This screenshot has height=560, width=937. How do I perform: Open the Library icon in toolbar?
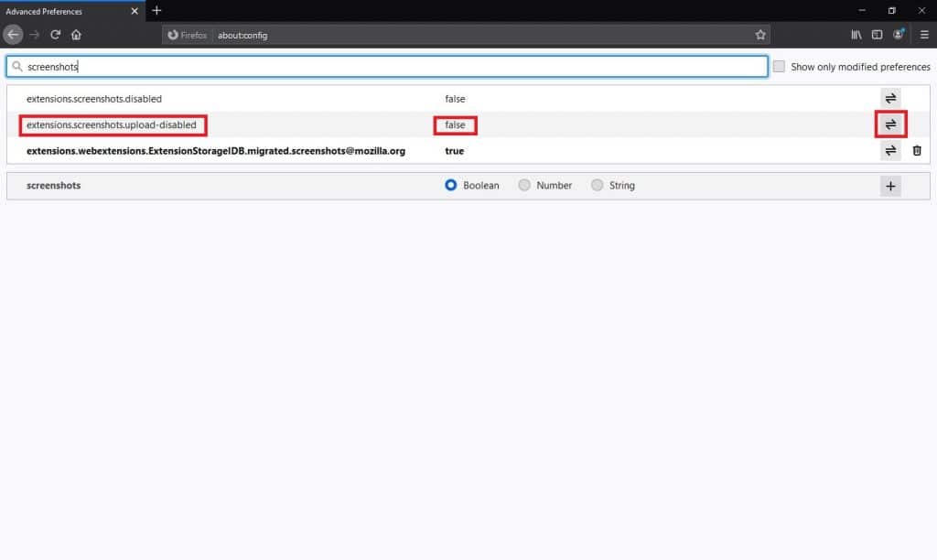coord(856,35)
